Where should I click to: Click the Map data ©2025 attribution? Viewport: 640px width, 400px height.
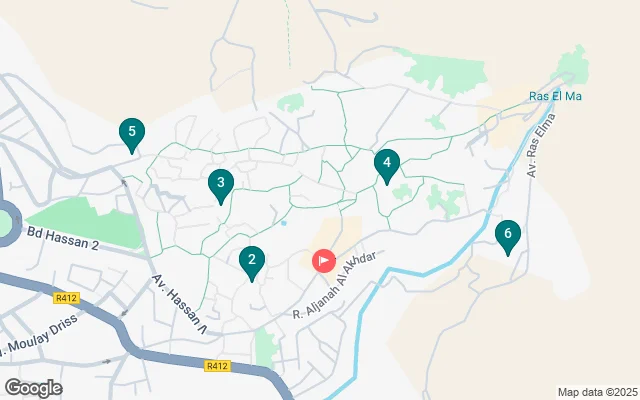pos(598,392)
